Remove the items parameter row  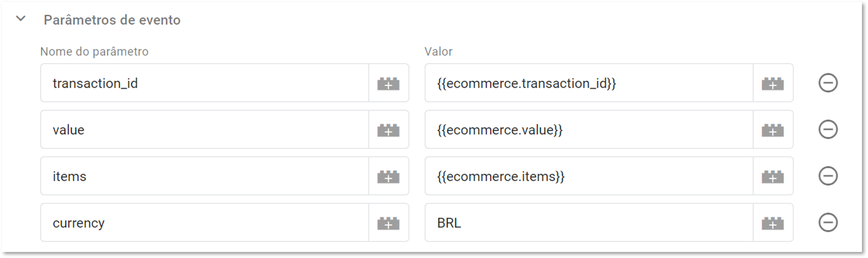pos(828,176)
